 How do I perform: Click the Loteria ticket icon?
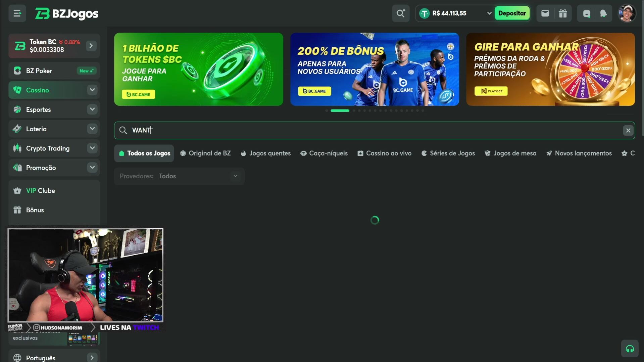pos(17,129)
